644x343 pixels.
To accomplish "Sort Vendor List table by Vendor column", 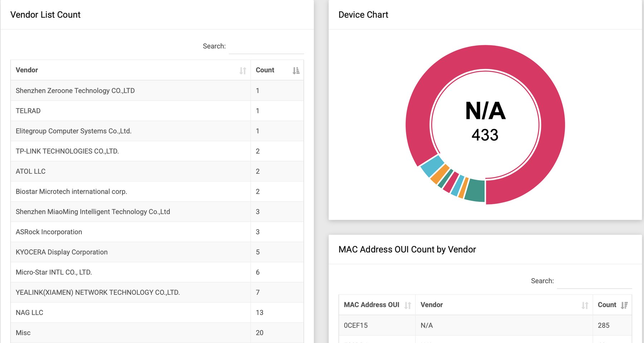I will pyautogui.click(x=131, y=70).
